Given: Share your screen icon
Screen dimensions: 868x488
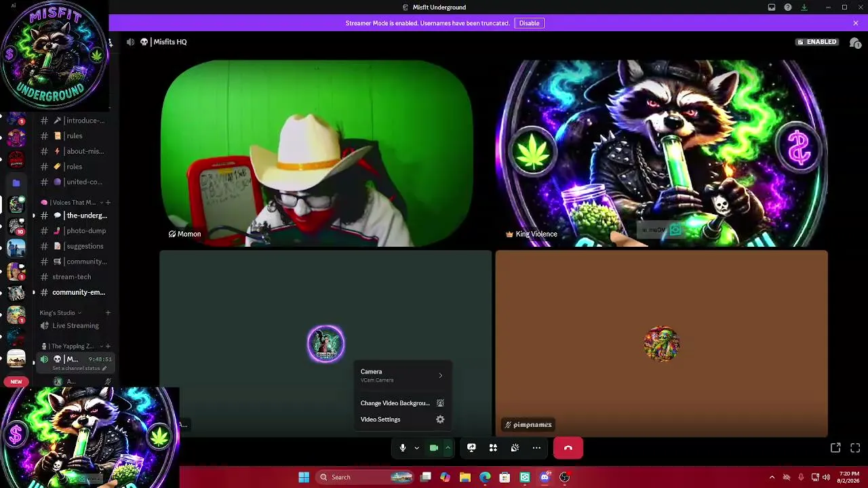Looking at the screenshot, I should pyautogui.click(x=471, y=448).
